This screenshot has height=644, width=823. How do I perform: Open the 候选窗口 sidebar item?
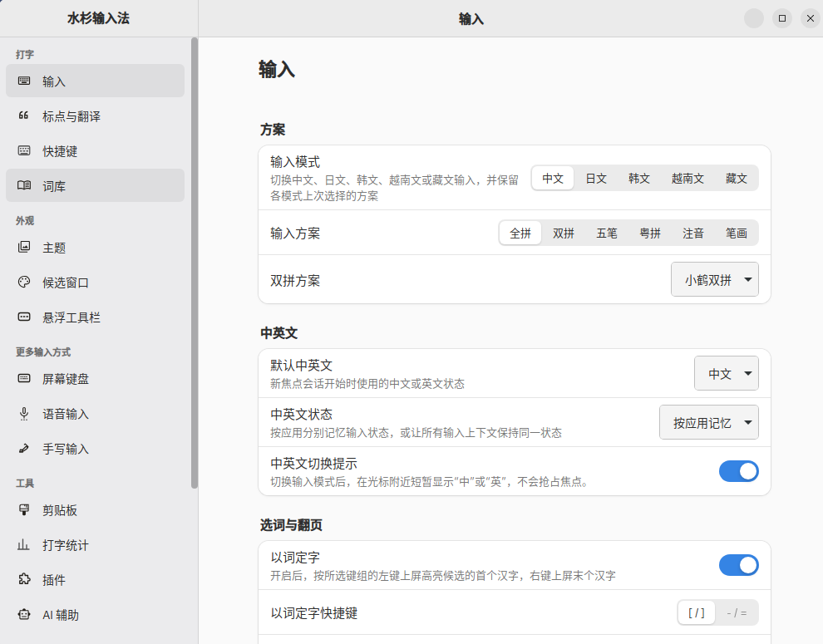click(95, 283)
